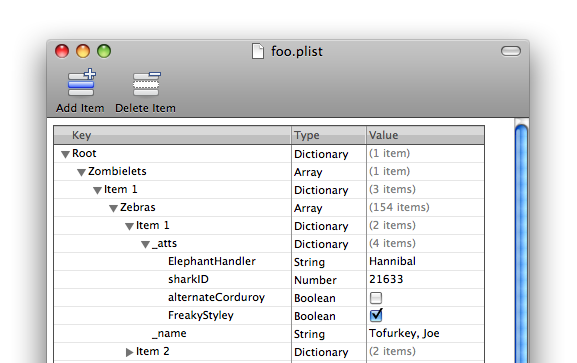Select the sharkID key
The width and height of the screenshot is (577, 363).
(x=188, y=279)
